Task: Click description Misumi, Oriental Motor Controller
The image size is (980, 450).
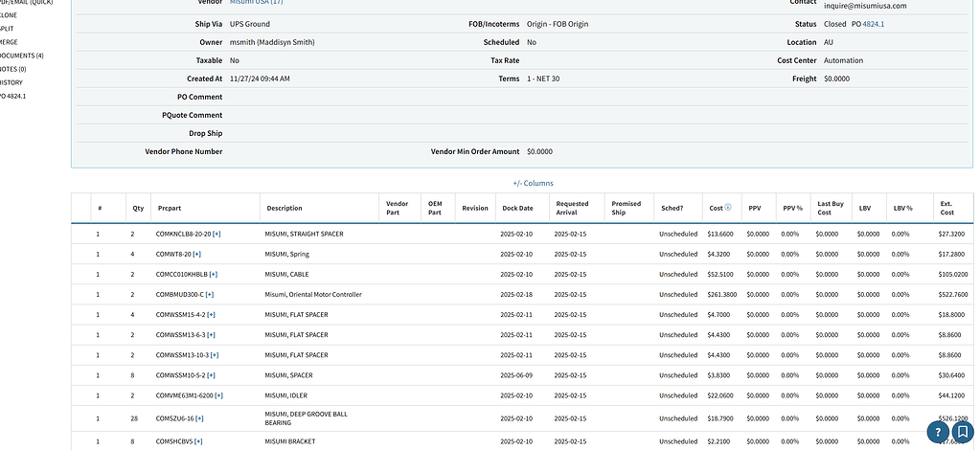Action: pyautogui.click(x=313, y=294)
